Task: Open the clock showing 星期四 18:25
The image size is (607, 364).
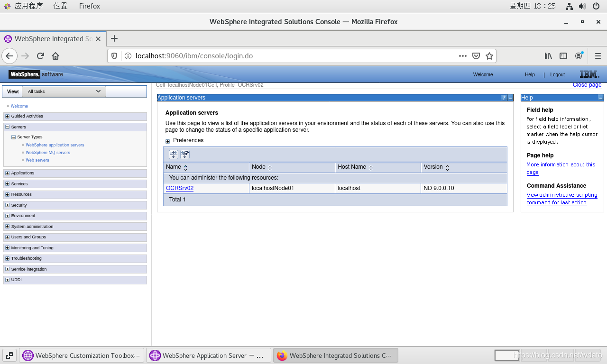Action: [532, 6]
